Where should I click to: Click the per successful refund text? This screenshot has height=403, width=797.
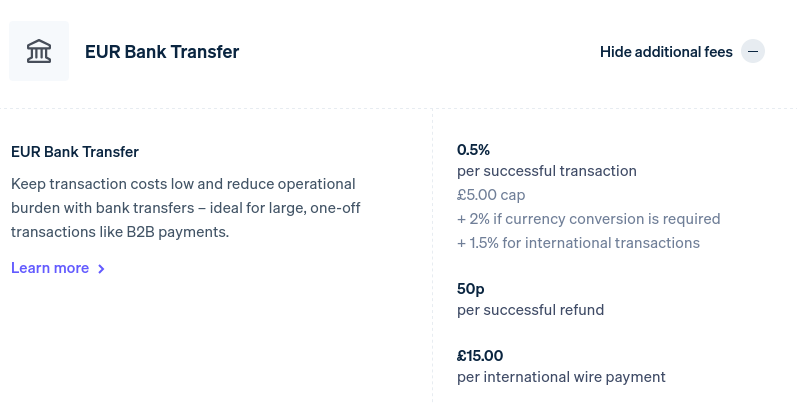(530, 310)
